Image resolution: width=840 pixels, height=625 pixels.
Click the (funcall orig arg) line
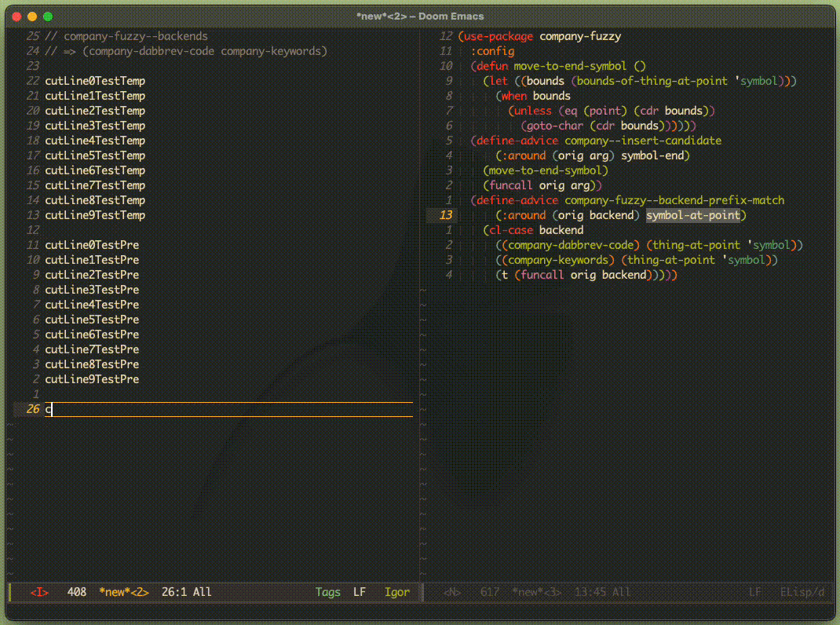pos(542,185)
